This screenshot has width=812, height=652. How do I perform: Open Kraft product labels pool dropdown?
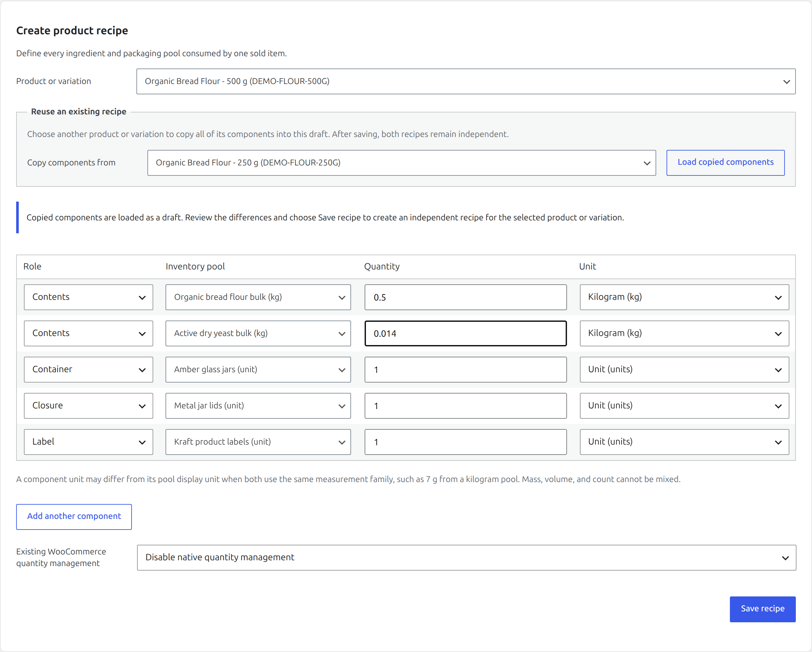coord(258,442)
